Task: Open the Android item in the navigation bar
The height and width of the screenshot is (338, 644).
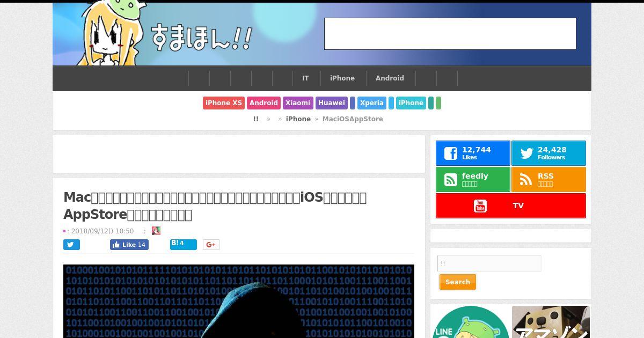Action: (x=390, y=78)
